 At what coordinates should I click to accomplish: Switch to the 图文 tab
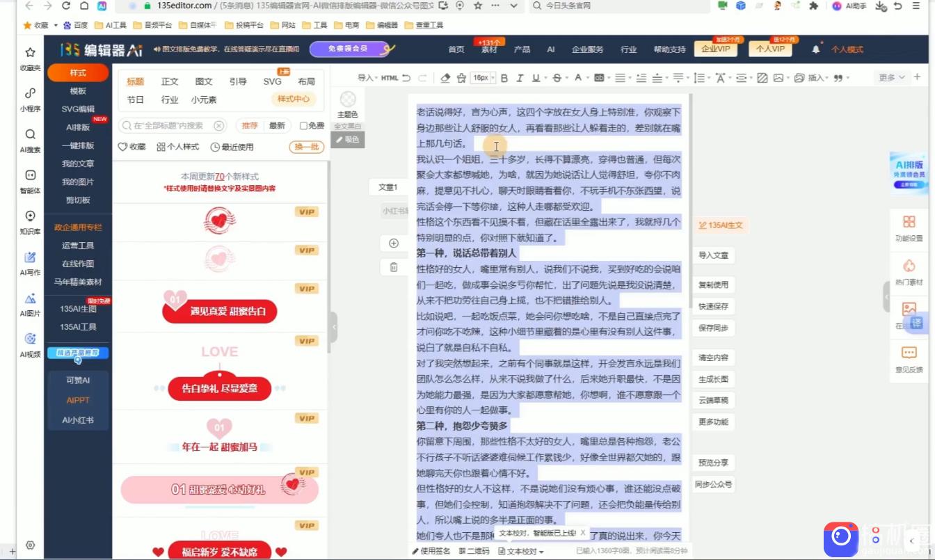tap(204, 81)
